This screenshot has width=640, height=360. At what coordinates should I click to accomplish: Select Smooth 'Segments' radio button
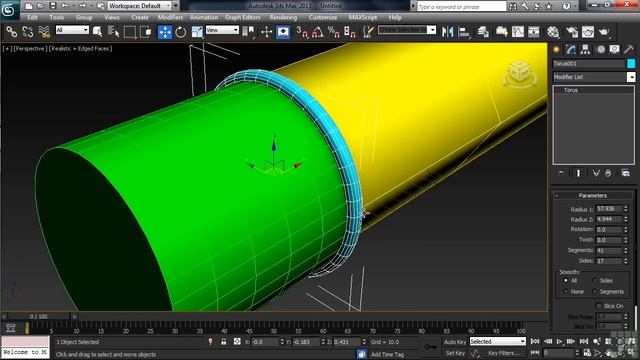594,291
